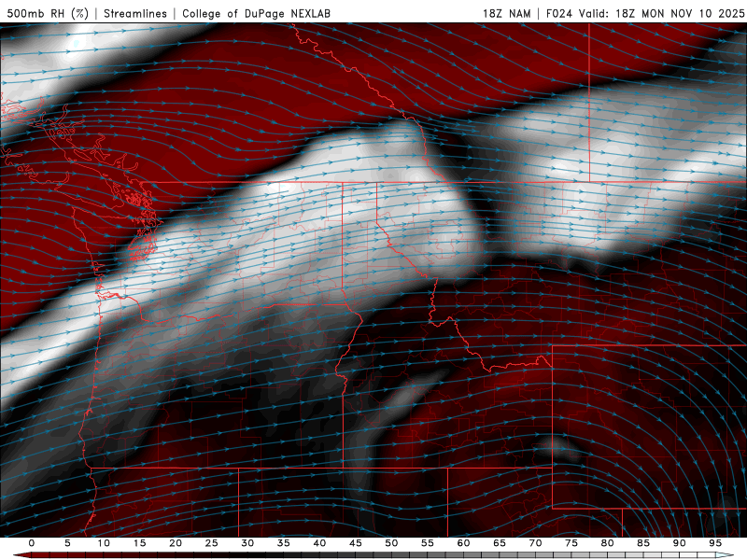This screenshot has width=747, height=560.
Task: Select the 20 label on color scale
Action: (176, 543)
